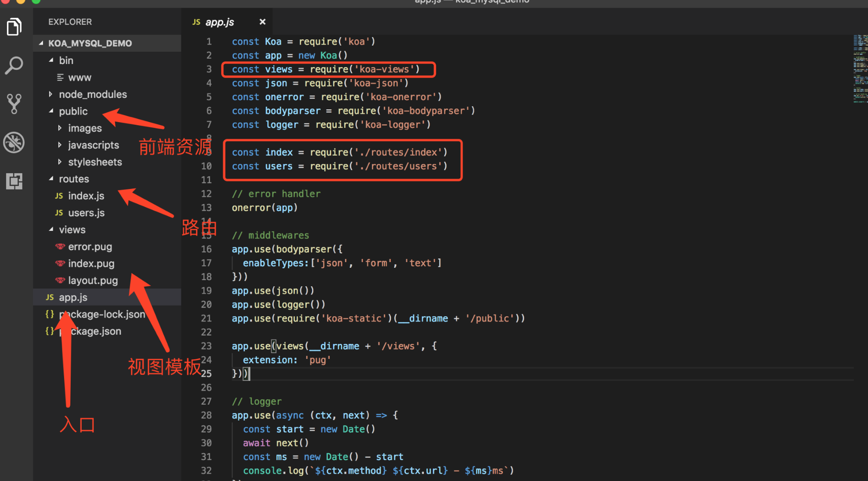The image size is (868, 481).
Task: Expand the stylesheets folder
Action: pyautogui.click(x=60, y=162)
